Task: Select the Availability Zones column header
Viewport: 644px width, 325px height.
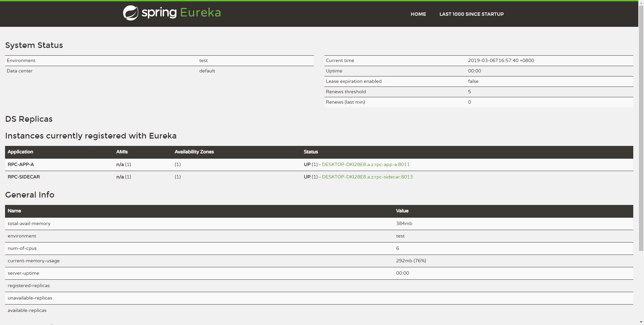Action: pyautogui.click(x=194, y=152)
